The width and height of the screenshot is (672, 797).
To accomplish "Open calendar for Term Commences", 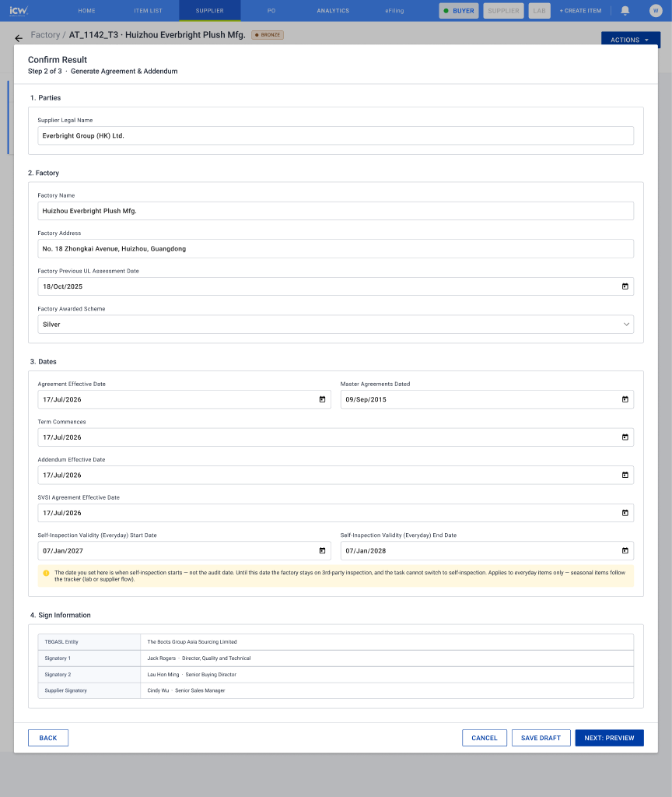I will coord(625,437).
